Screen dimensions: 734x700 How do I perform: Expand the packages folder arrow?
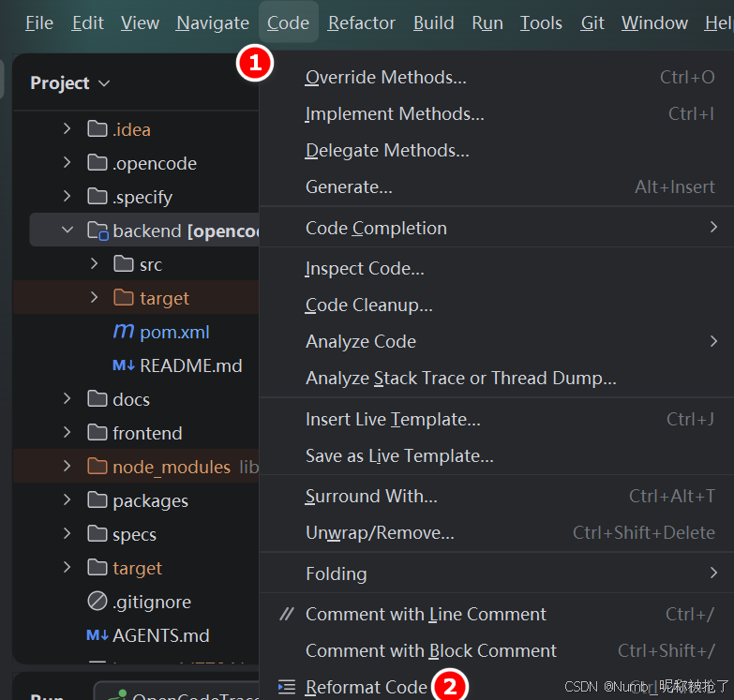pyautogui.click(x=67, y=499)
